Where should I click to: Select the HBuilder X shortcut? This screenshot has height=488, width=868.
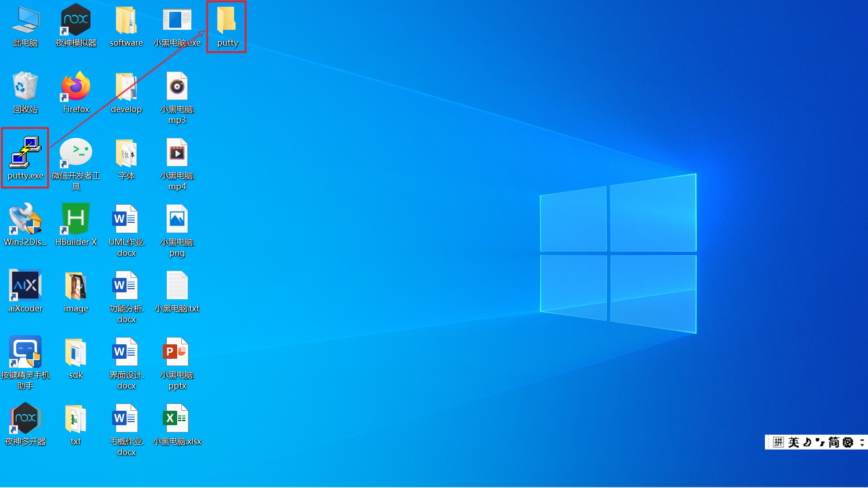click(x=75, y=220)
